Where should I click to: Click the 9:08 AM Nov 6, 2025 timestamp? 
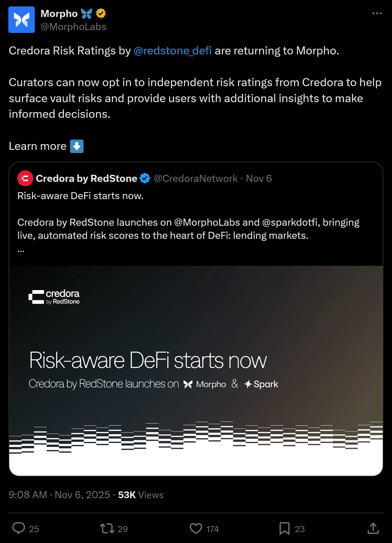click(x=59, y=495)
